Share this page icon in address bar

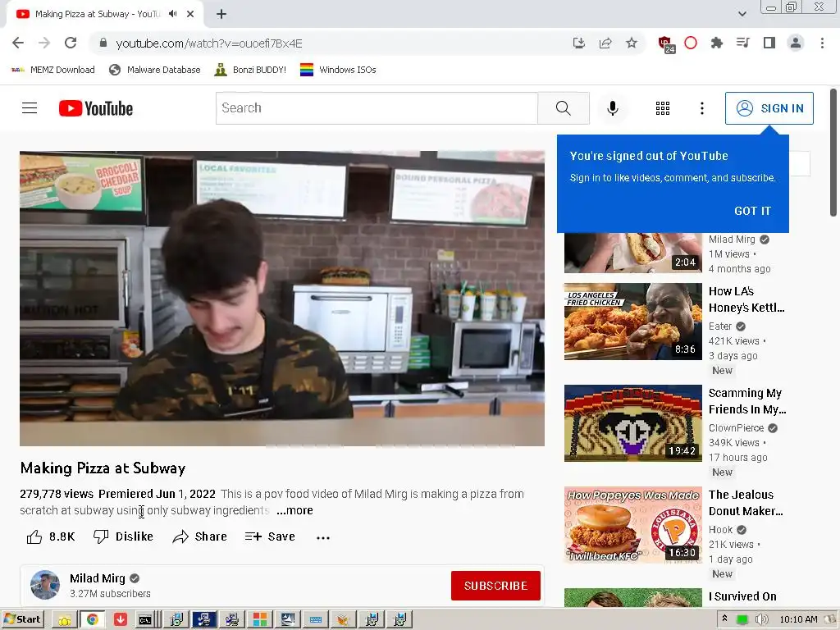[x=605, y=43]
